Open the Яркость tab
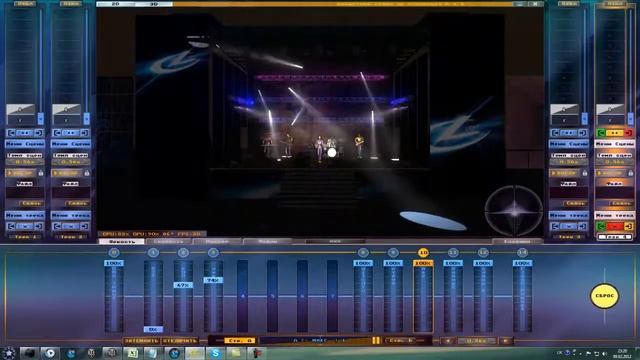This screenshot has height=360, width=640. (122, 242)
